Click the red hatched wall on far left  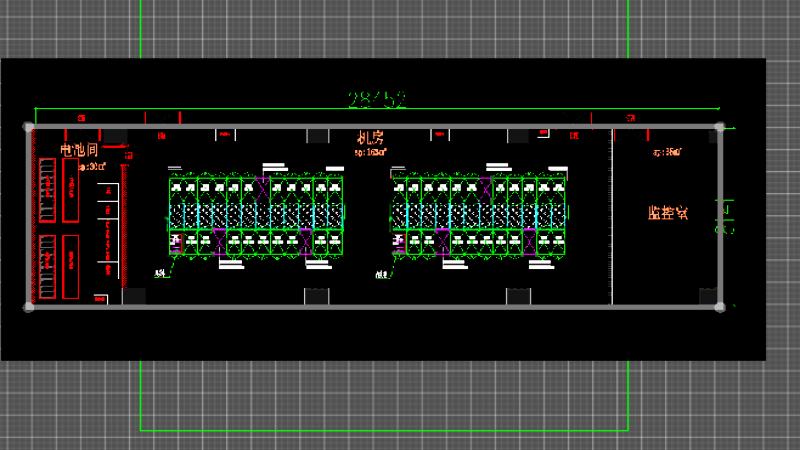(33, 215)
